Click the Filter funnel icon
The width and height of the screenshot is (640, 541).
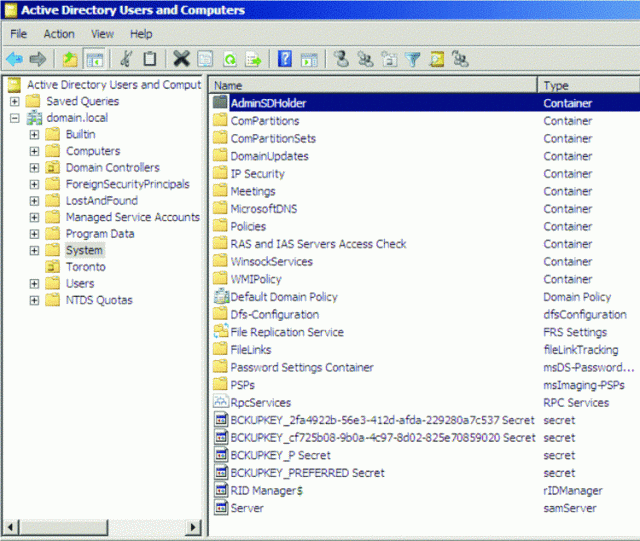413,60
